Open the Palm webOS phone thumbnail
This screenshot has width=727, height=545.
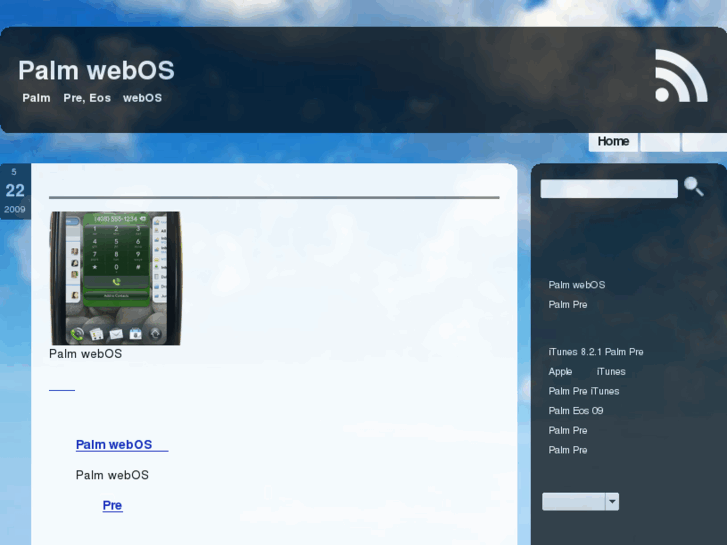tap(116, 278)
